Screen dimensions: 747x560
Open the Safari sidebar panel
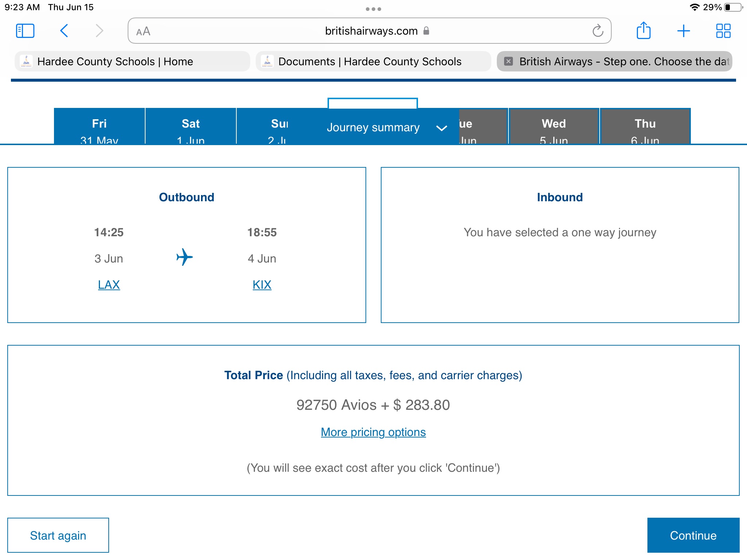point(25,31)
